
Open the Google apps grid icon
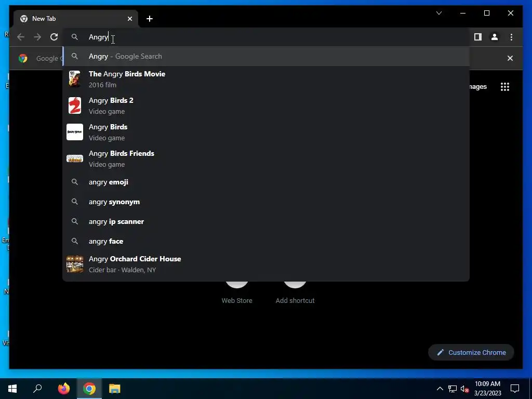[505, 87]
